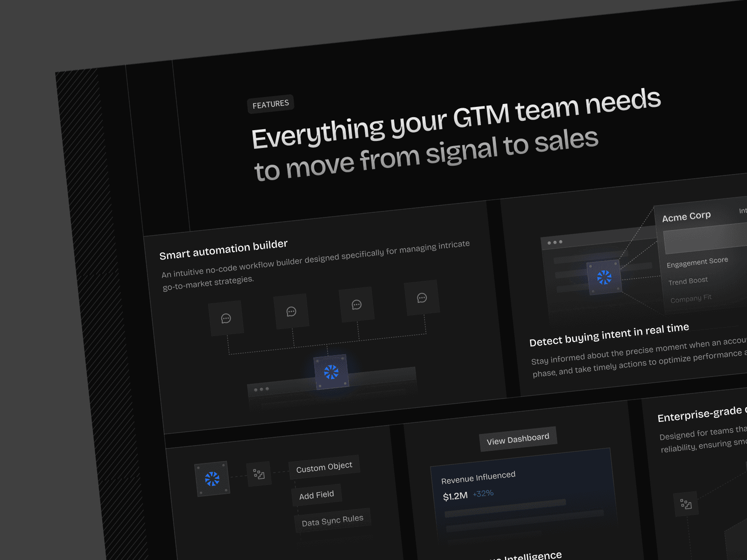Click the blue logo chip beside Custom Object

pyautogui.click(x=212, y=479)
